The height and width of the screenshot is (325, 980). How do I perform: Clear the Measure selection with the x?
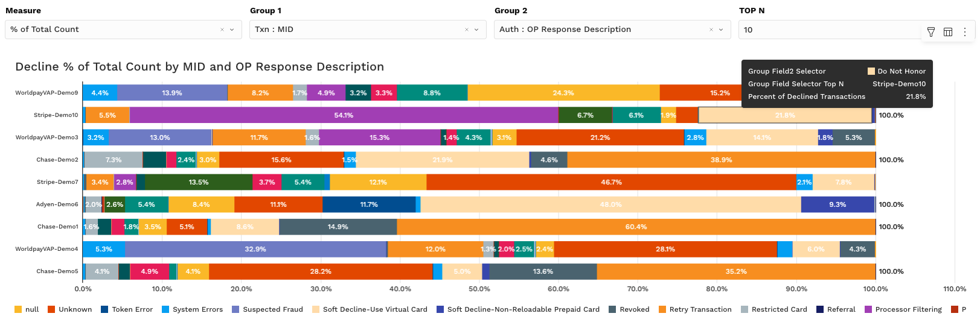click(222, 30)
